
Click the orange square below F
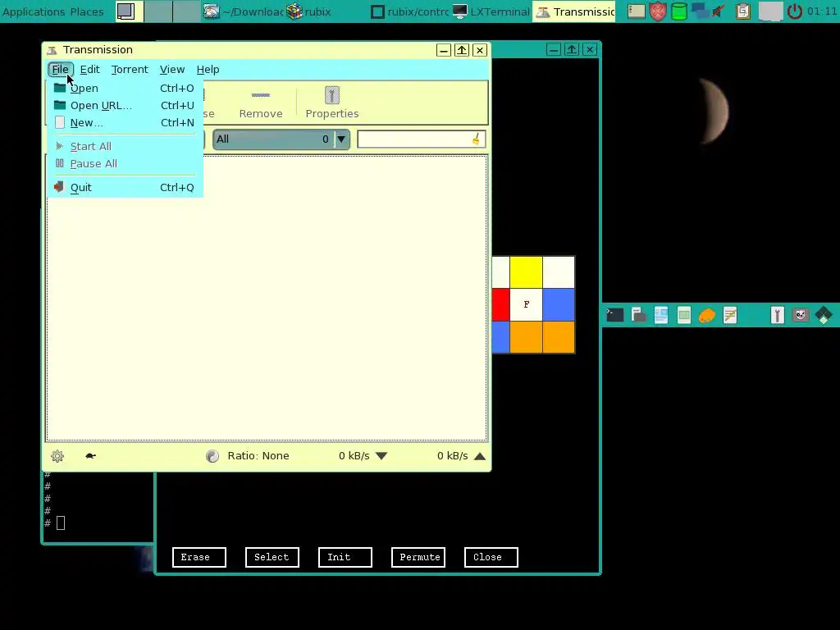tap(526, 337)
